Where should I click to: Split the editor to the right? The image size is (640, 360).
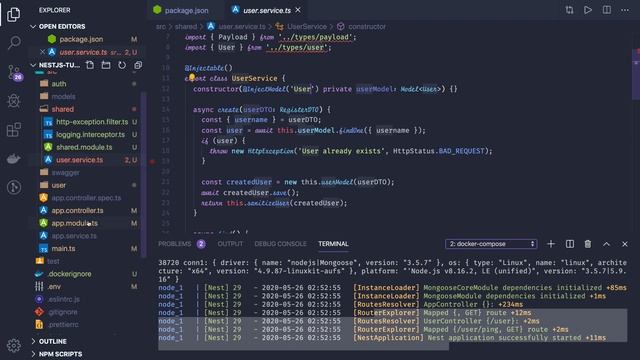(x=607, y=10)
